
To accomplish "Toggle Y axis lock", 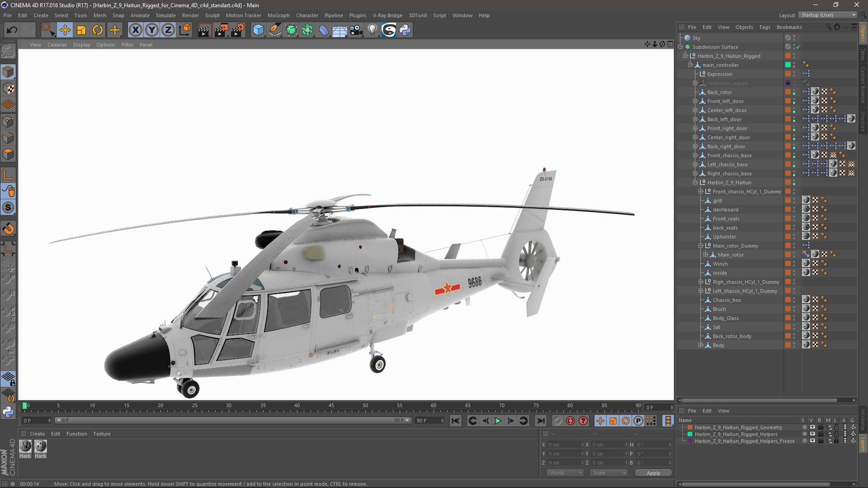I will pos(152,30).
